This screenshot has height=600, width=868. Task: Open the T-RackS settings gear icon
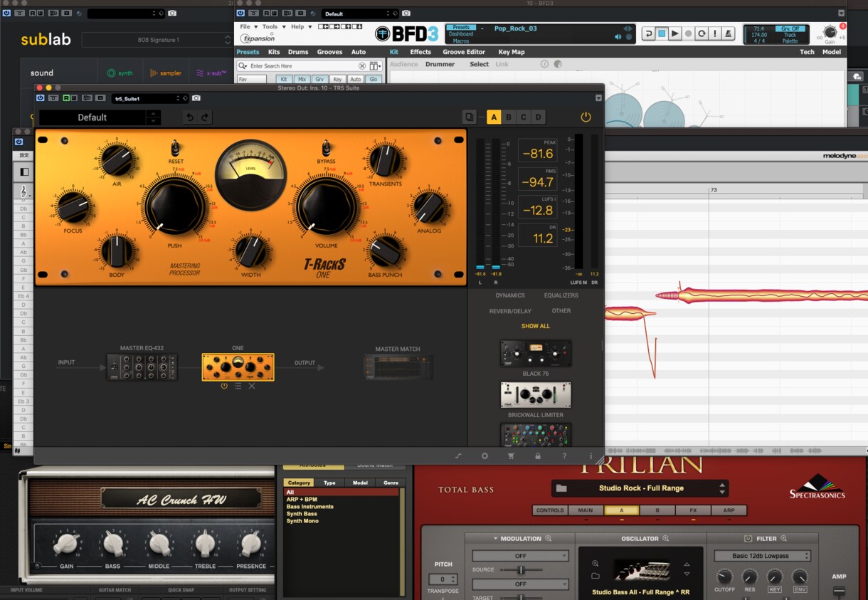pos(485,456)
